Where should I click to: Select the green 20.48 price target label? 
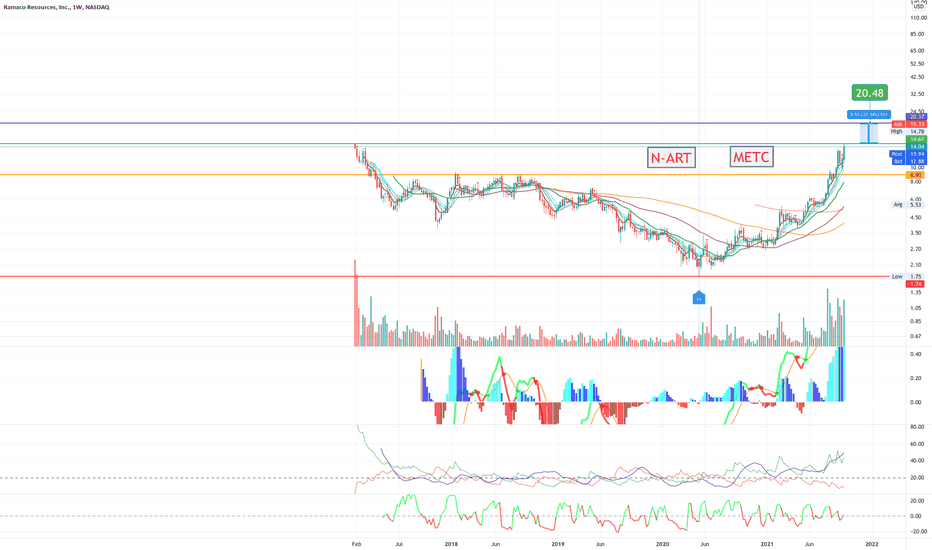[x=870, y=93]
